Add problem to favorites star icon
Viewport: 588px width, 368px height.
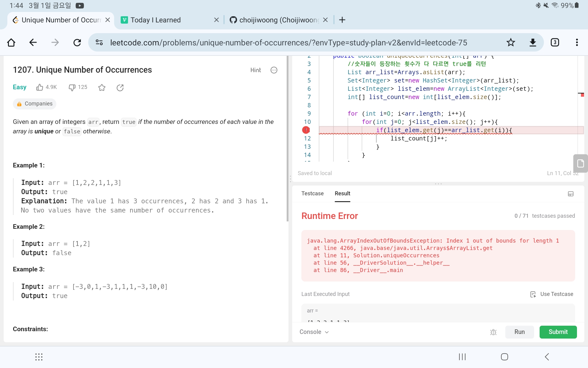pos(102,88)
